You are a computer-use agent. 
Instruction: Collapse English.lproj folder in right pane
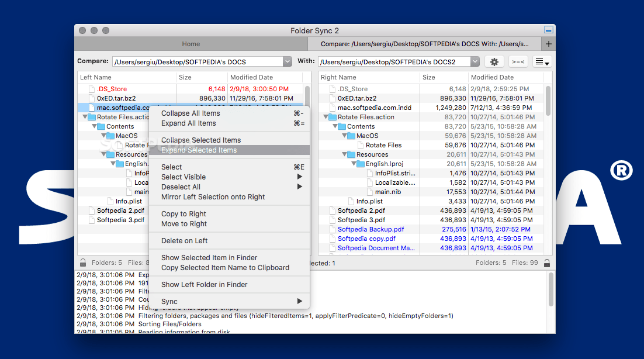point(354,164)
